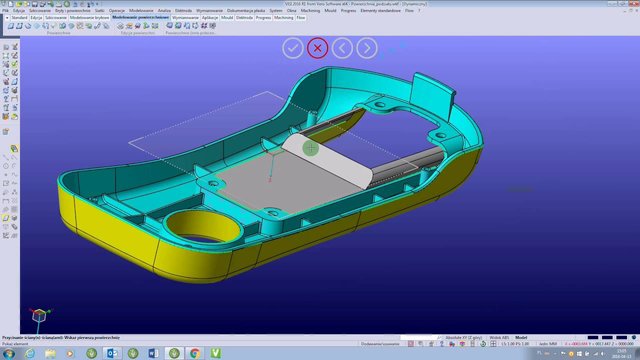The width and height of the screenshot is (640, 360).
Task: Cancel with the red X circle button
Action: (x=318, y=48)
